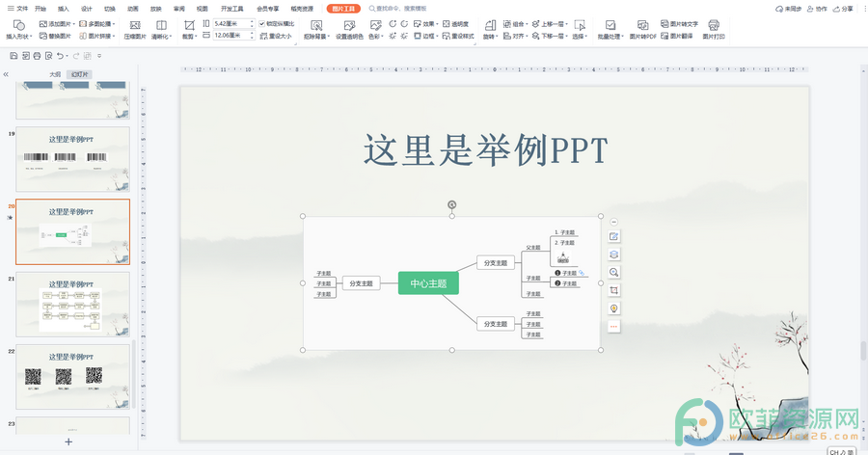Click Add Picture (添加图片) icon
This screenshot has width=868, height=455.
43,24
